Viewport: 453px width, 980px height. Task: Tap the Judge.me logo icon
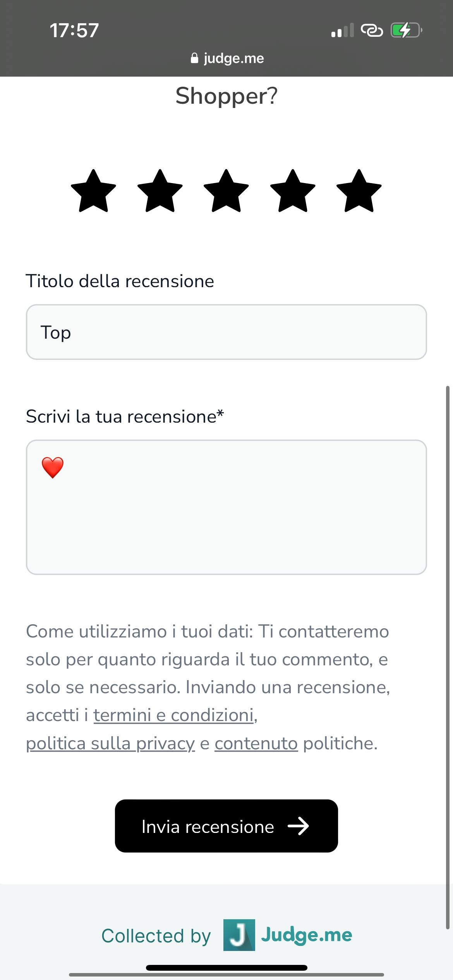(239, 935)
